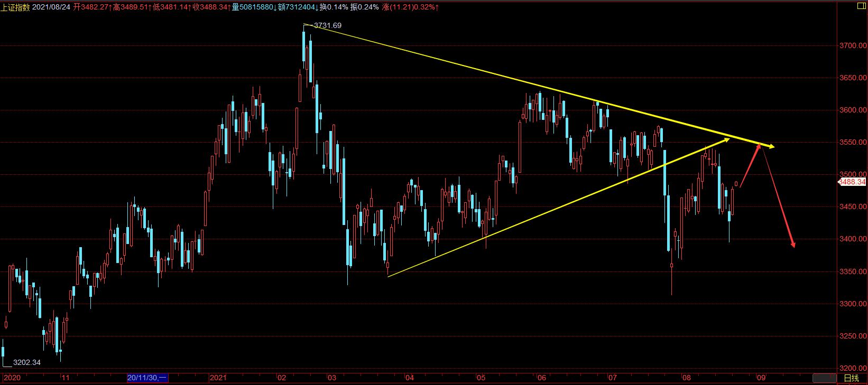Click the 3700.00 price axis label
Viewport: 868px width, 385px height.
coord(854,46)
